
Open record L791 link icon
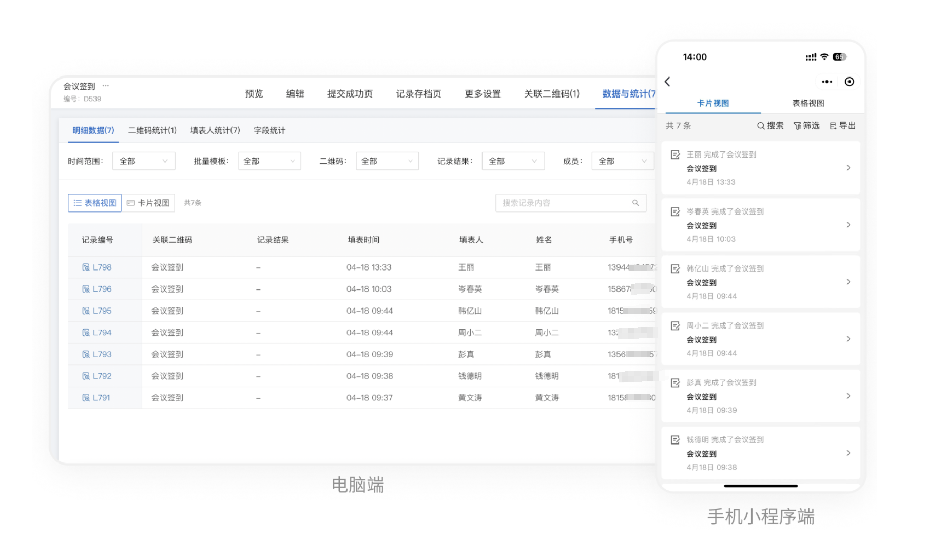[86, 398]
